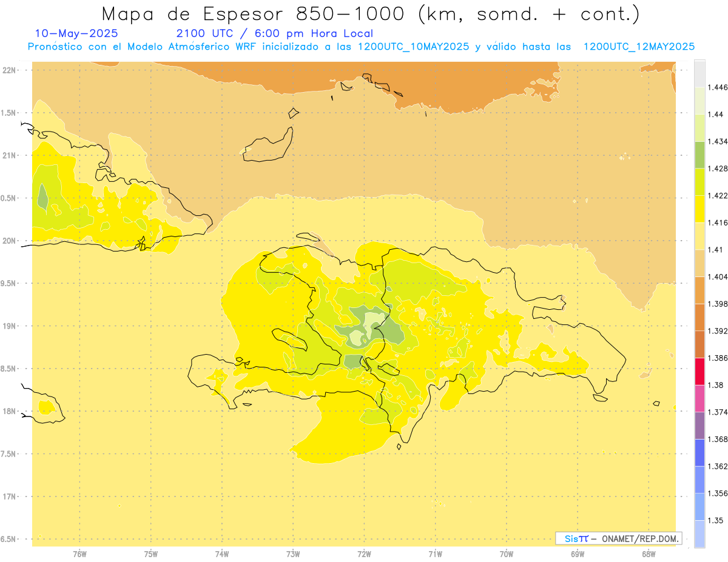The height and width of the screenshot is (562, 728).
Task: Select the pink swatch between 1.38 and 1.374
Action: tap(699, 398)
